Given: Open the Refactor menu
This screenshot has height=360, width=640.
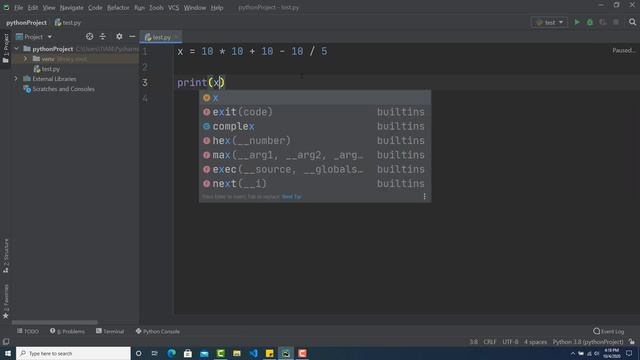Looking at the screenshot, I should tap(118, 7).
